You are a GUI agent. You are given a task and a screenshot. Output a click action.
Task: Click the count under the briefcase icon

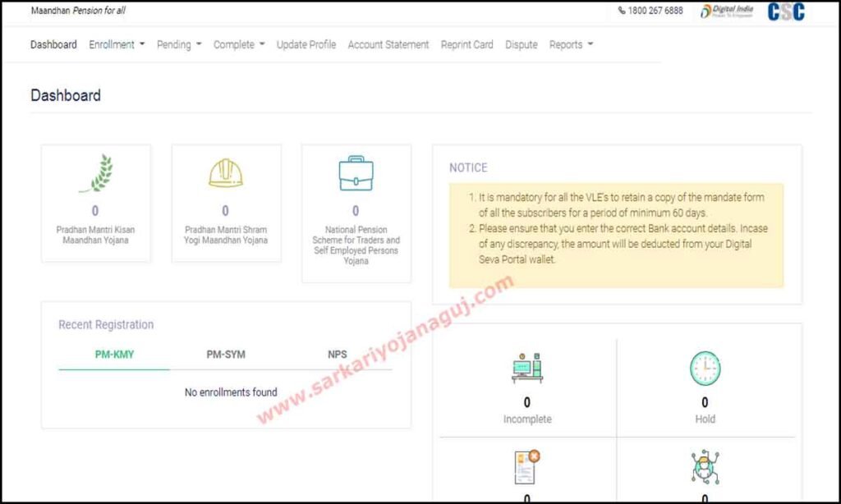356,211
